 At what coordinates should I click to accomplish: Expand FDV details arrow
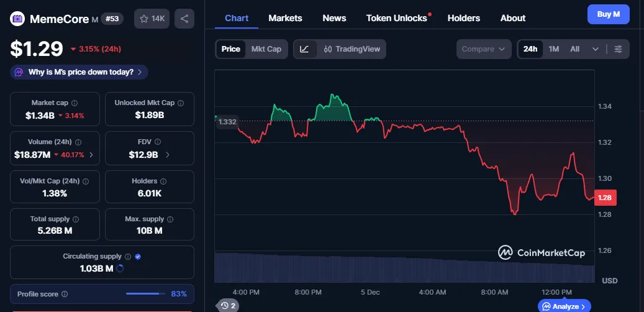tap(167, 155)
